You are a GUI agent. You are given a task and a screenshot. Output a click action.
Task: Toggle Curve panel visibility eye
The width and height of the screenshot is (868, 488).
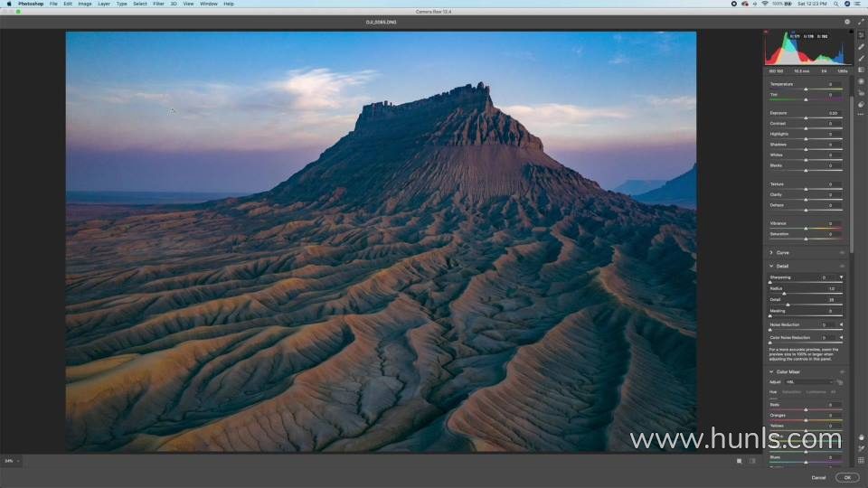point(842,253)
